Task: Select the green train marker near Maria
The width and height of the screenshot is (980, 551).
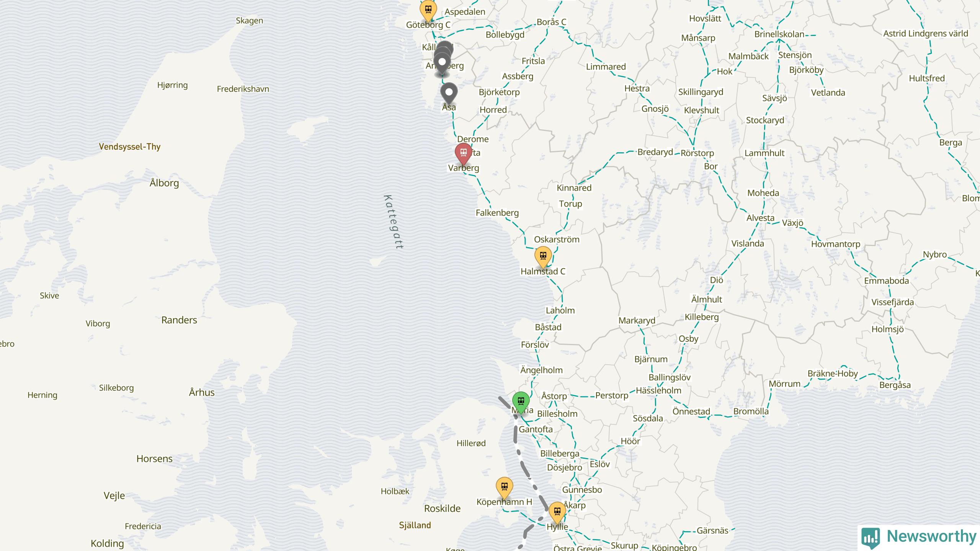Action: coord(521,402)
